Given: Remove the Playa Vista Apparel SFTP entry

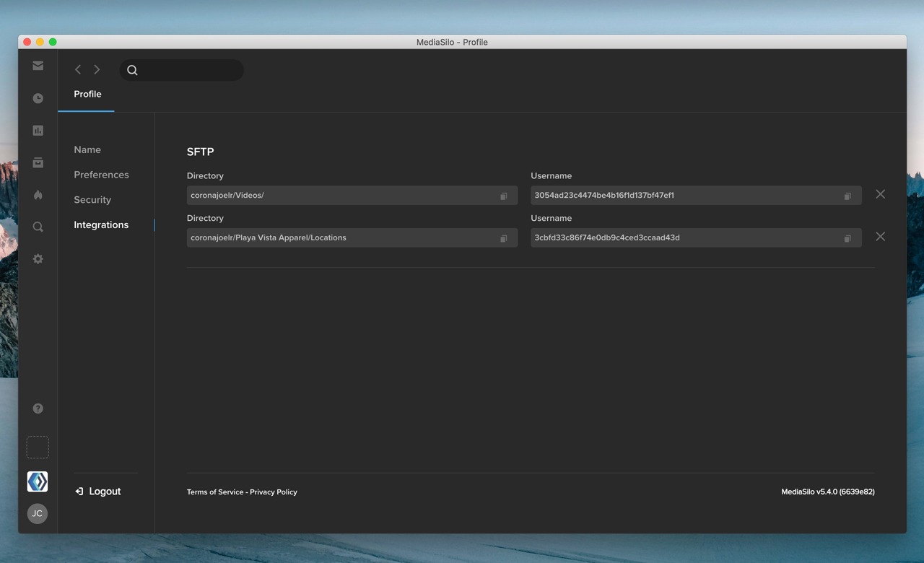Looking at the screenshot, I should (x=880, y=237).
